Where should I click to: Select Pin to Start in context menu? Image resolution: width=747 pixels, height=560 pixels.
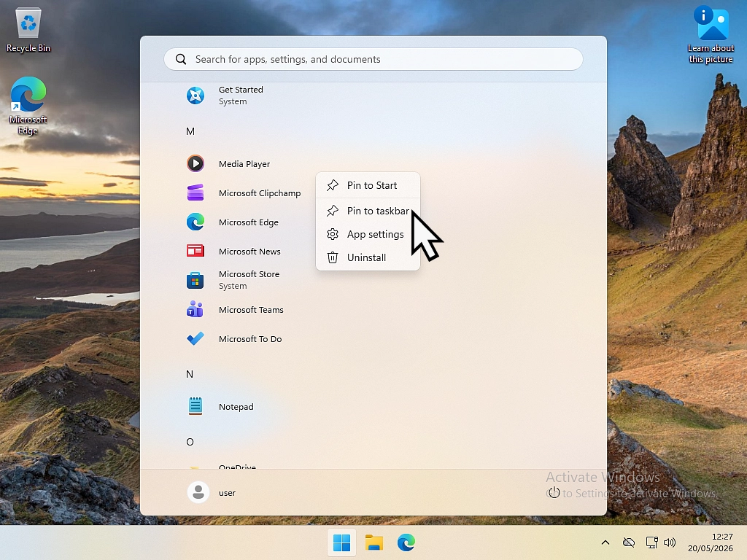coord(368,185)
